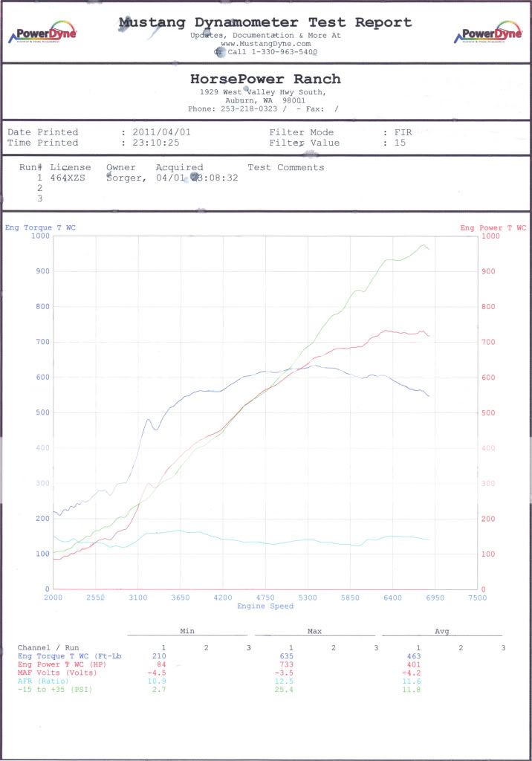Select the HorsePower Ranch heading

pyautogui.click(x=265, y=79)
